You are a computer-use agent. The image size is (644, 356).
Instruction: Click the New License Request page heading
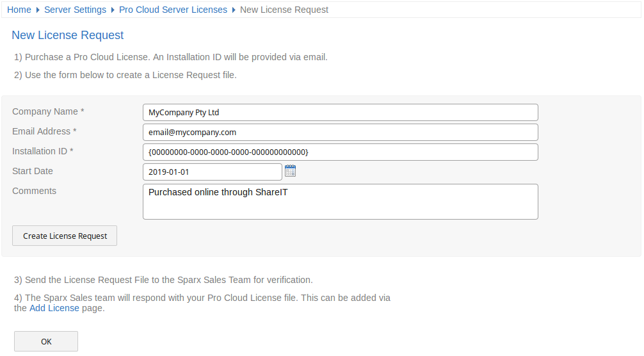point(68,35)
